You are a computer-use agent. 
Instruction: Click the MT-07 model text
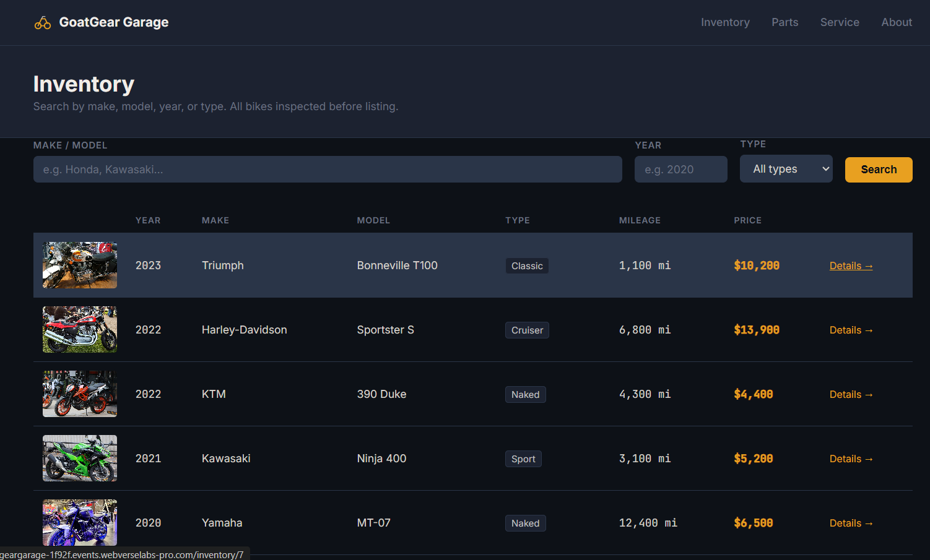(374, 523)
